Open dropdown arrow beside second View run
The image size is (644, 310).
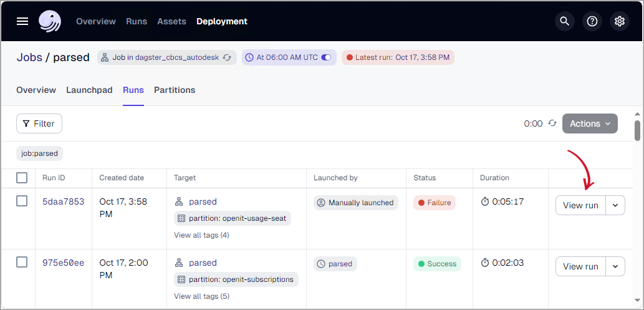(x=615, y=266)
